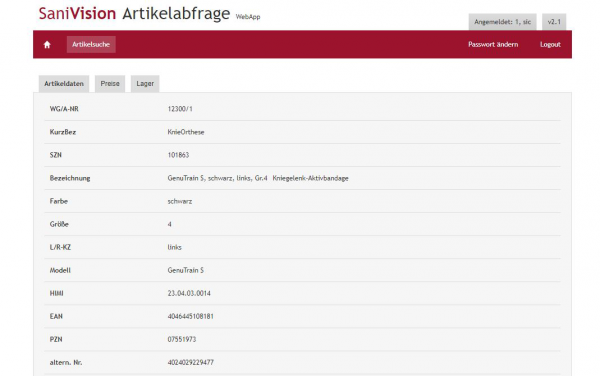The image size is (600, 376).
Task: Click Passwort ändern link
Action: 493,44
